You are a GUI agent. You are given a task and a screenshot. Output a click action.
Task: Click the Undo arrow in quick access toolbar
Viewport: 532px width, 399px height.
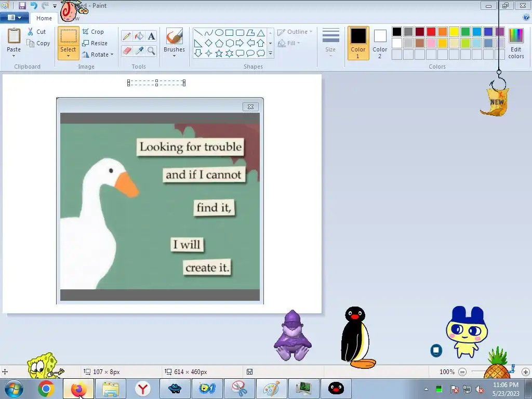[x=34, y=5]
